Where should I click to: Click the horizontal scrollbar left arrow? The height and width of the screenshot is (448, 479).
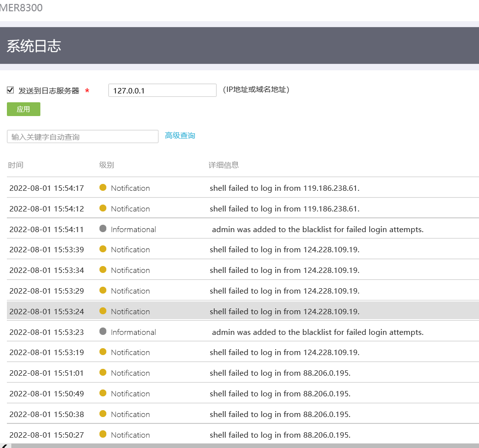[4, 446]
